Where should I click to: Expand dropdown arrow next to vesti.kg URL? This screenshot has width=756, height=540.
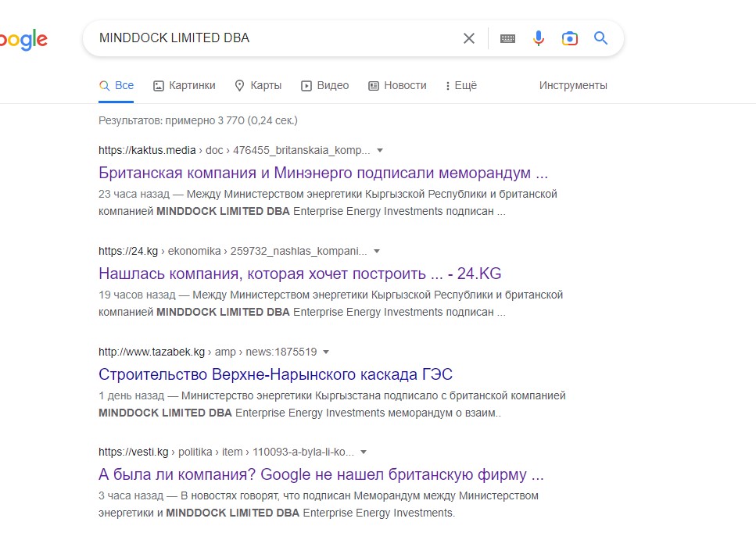[x=364, y=452]
